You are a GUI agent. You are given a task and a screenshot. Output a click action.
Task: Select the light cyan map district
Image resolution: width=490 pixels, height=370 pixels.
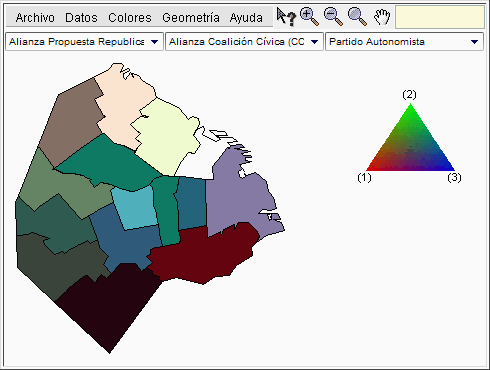click(135, 208)
